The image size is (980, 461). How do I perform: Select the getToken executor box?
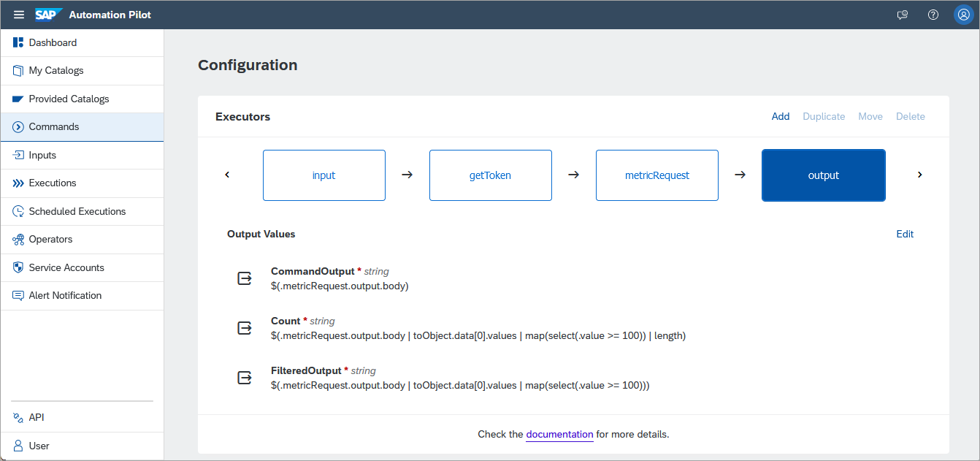[491, 175]
